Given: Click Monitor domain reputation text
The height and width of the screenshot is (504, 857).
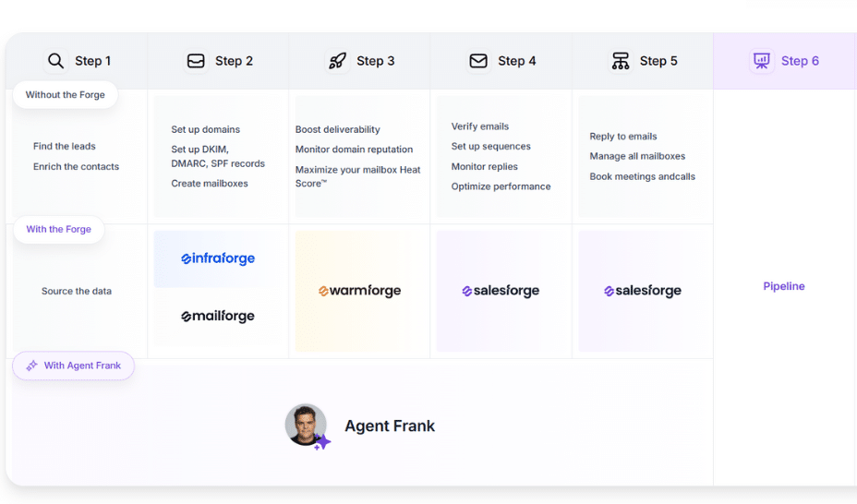Looking at the screenshot, I should click(x=355, y=149).
